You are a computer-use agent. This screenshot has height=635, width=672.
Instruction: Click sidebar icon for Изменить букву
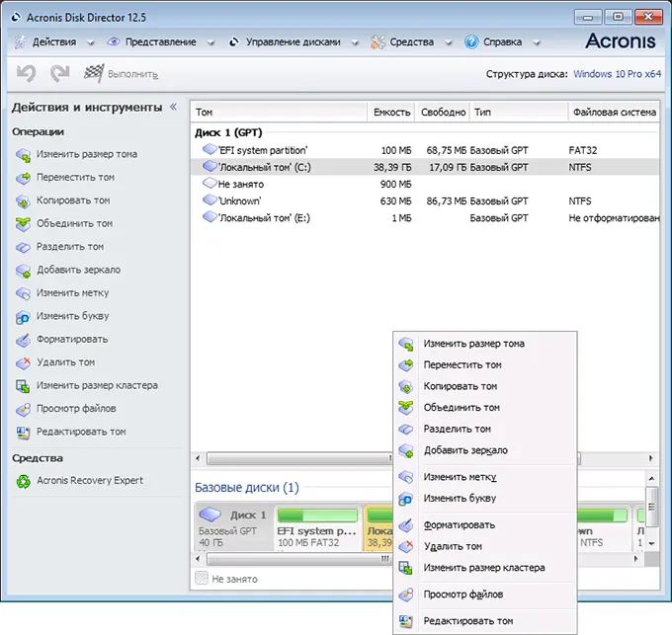[23, 317]
